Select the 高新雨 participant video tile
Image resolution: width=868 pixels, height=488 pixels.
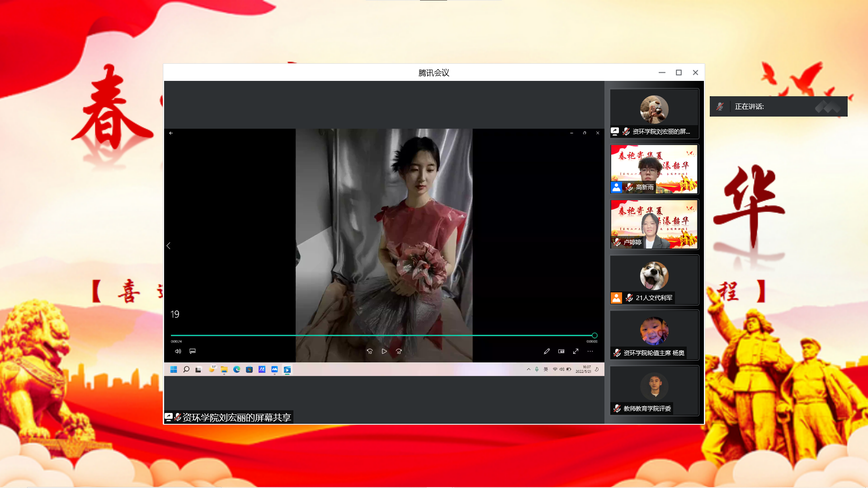654,169
